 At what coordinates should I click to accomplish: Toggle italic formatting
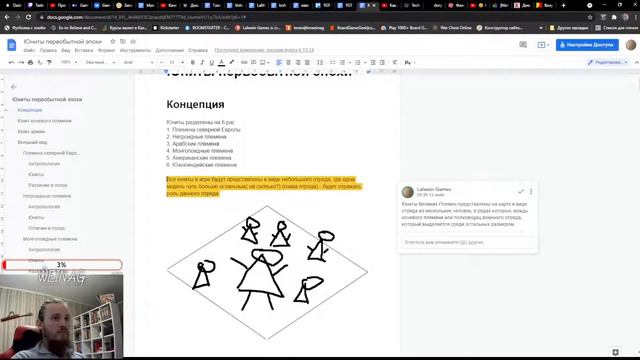coord(202,62)
